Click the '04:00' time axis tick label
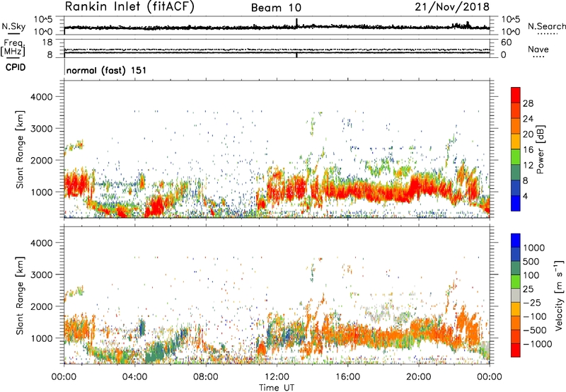The width and height of the screenshot is (566, 392). pyautogui.click(x=135, y=377)
